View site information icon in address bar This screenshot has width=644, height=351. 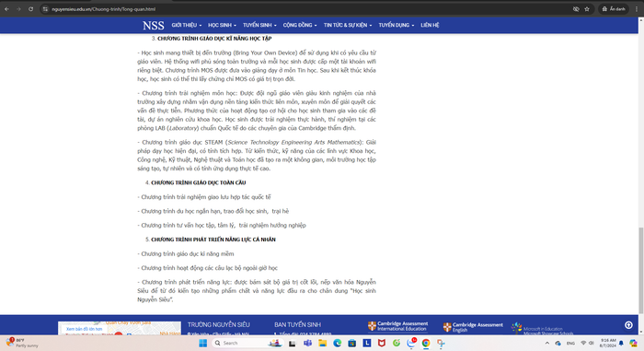coord(45,9)
